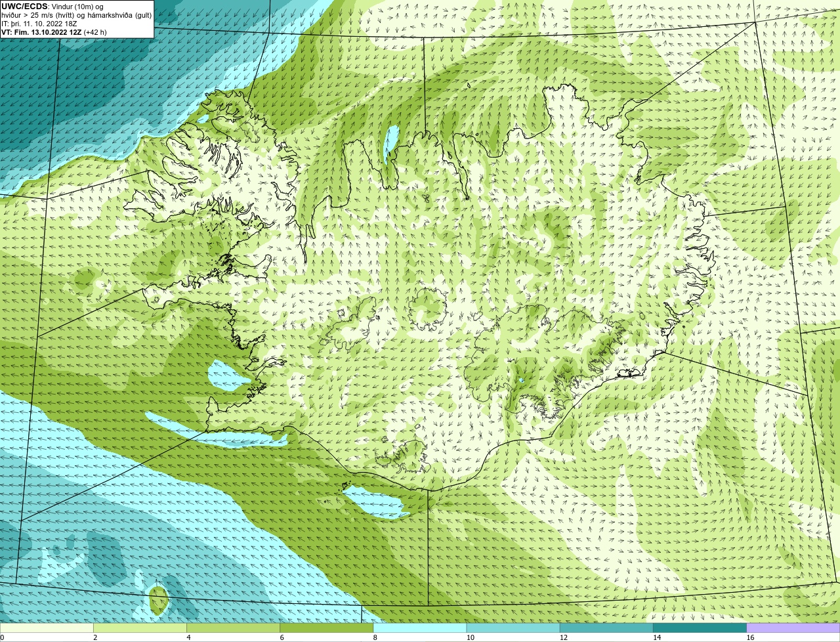Click the title text 'UWC/ECDS: Vindur (10m) og'

pyautogui.click(x=52, y=7)
